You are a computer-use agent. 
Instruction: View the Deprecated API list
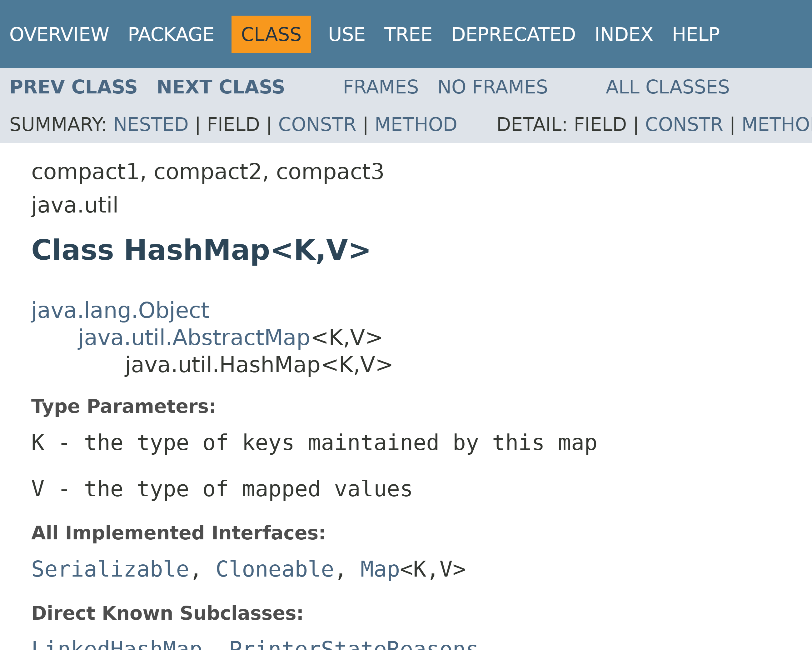click(513, 34)
